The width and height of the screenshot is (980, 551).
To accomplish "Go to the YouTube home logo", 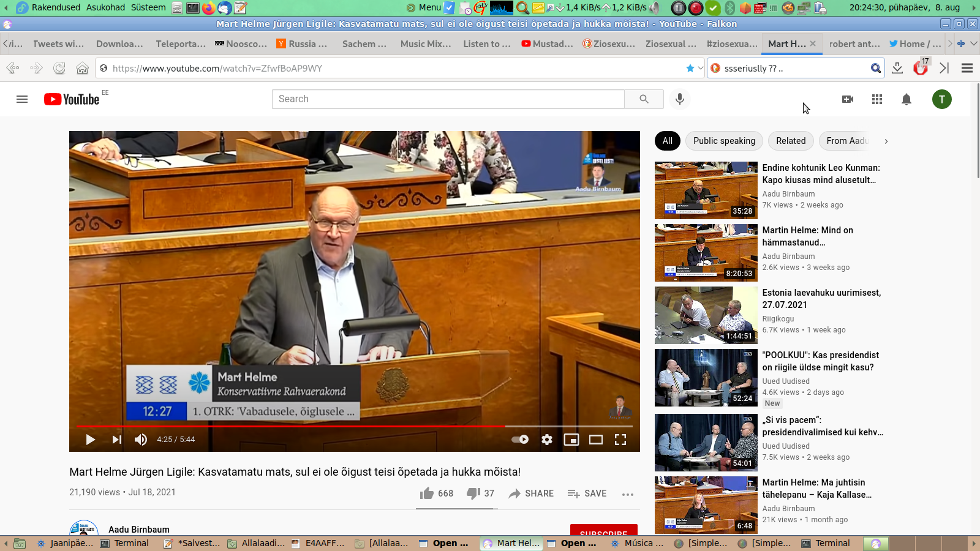I will click(x=72, y=99).
